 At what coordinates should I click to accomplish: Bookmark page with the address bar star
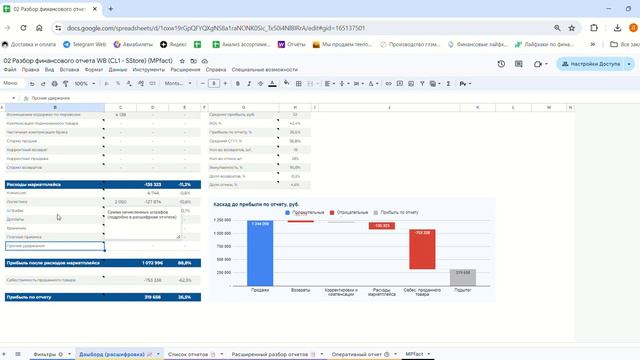(x=571, y=28)
